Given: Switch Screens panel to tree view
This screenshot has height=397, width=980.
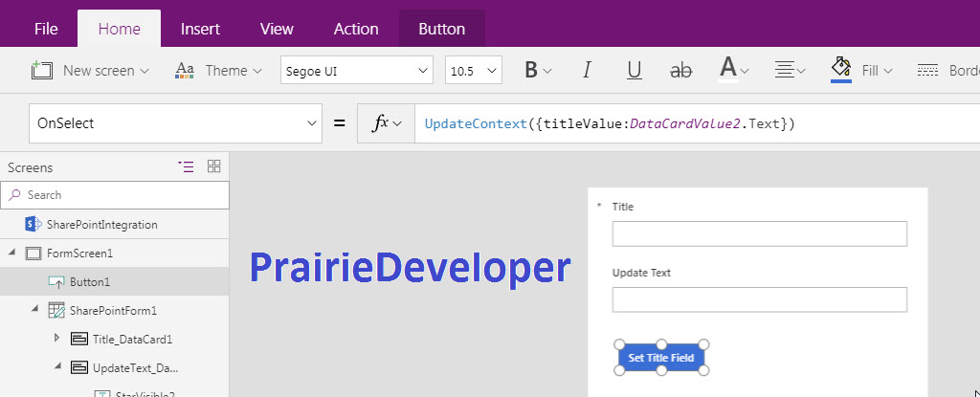Looking at the screenshot, I should [x=186, y=166].
